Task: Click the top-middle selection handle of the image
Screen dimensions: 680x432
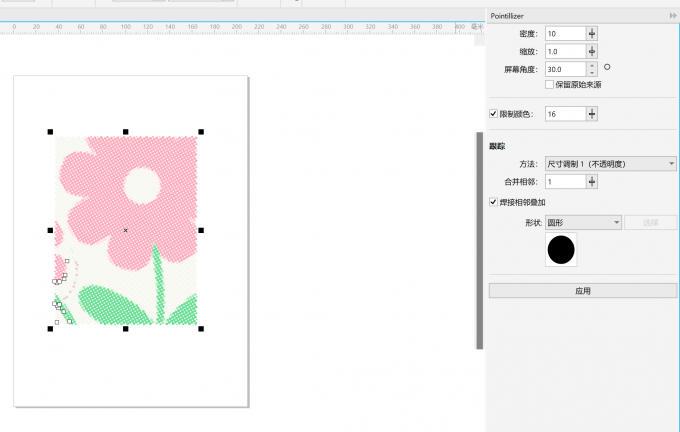Action: (125, 131)
